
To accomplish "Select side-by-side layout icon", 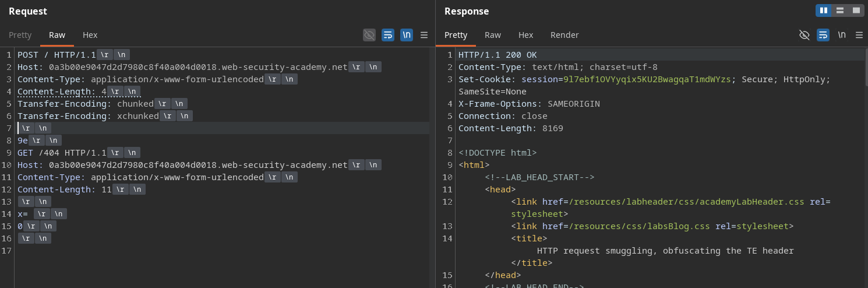I will click(824, 10).
